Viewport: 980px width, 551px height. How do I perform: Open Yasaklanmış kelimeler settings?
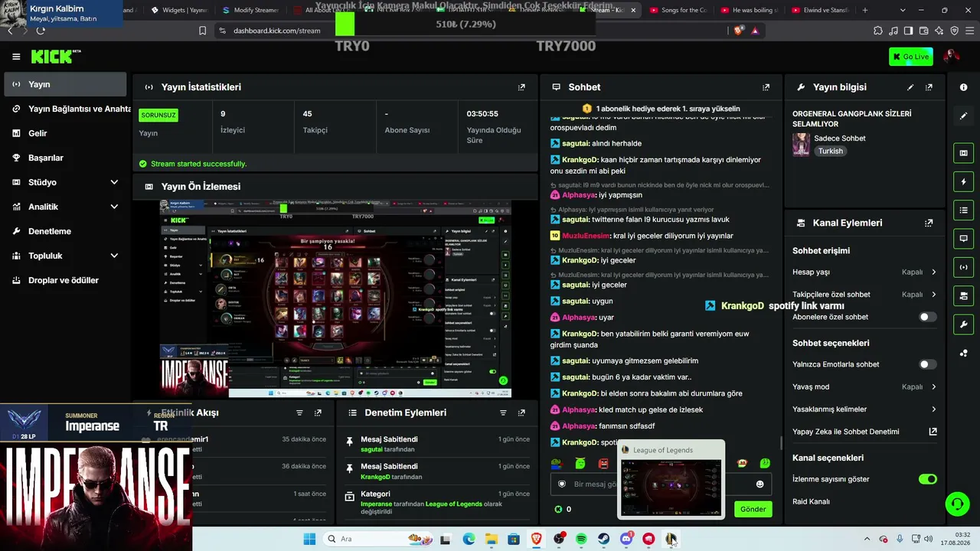click(x=933, y=409)
